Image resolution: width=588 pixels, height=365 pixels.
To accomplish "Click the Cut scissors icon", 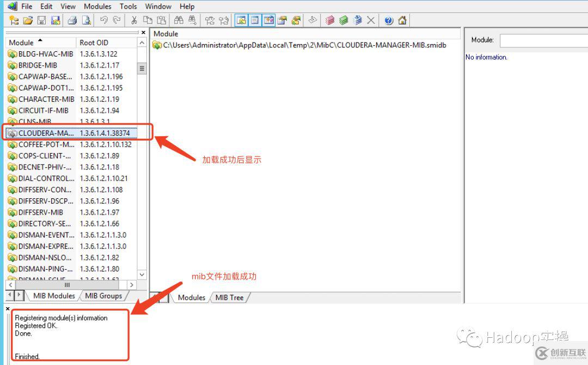I will [x=134, y=20].
